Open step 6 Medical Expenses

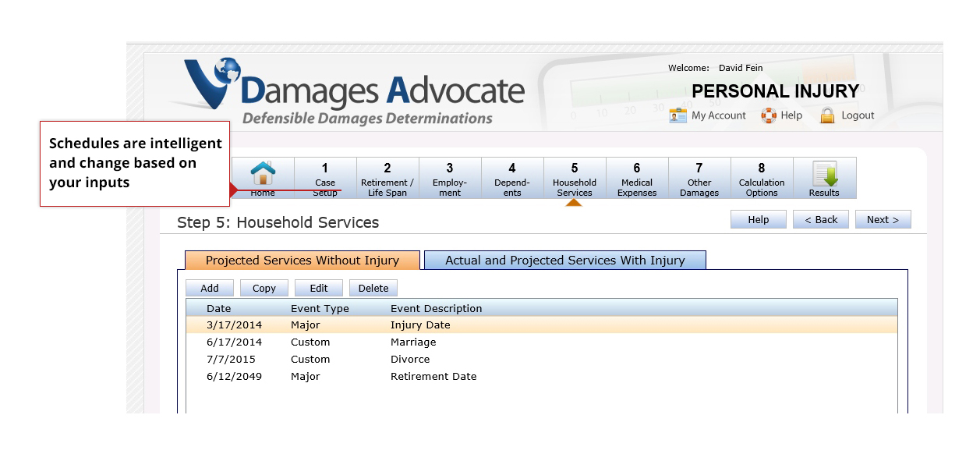[637, 178]
